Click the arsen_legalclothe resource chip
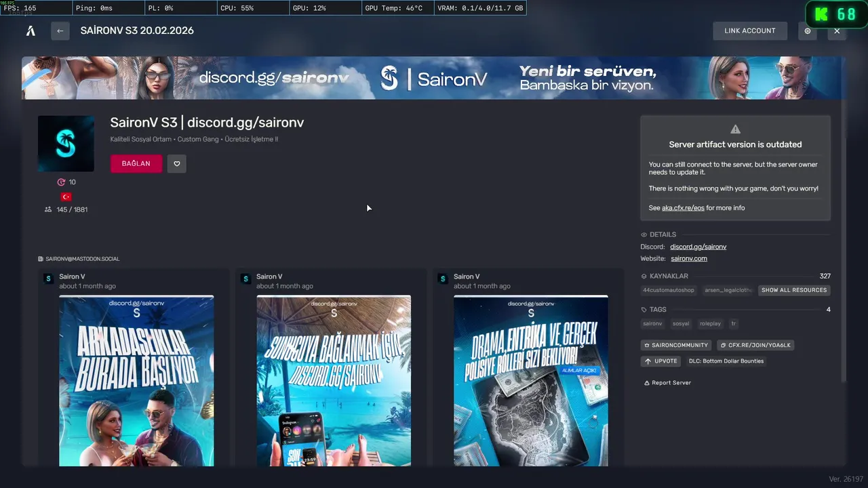Screen dimensions: 868x488 tap(728, 290)
